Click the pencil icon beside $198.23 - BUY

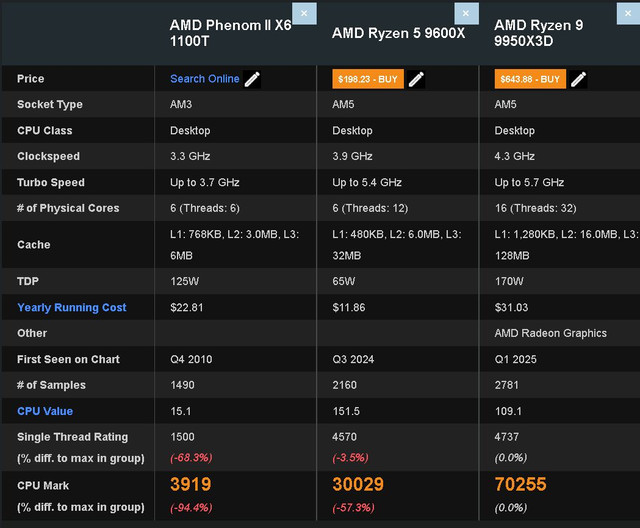pos(416,79)
